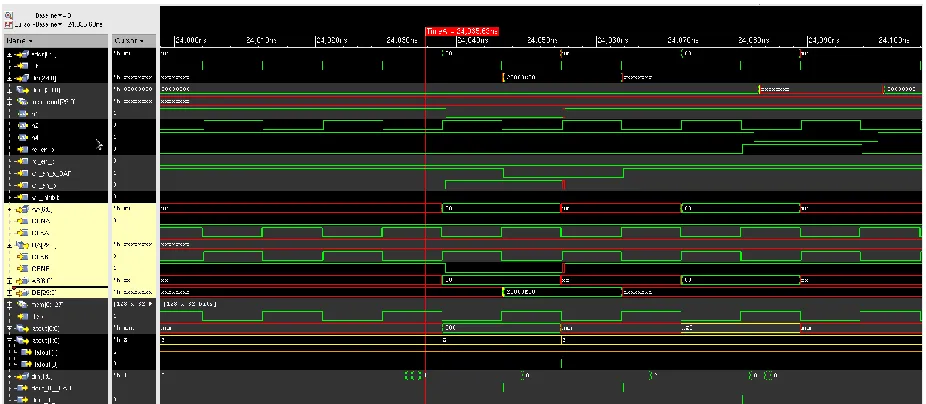926x404 pixels.
Task: Click the Baseline magnifier icon at top left
Action: pyautogui.click(x=8, y=15)
